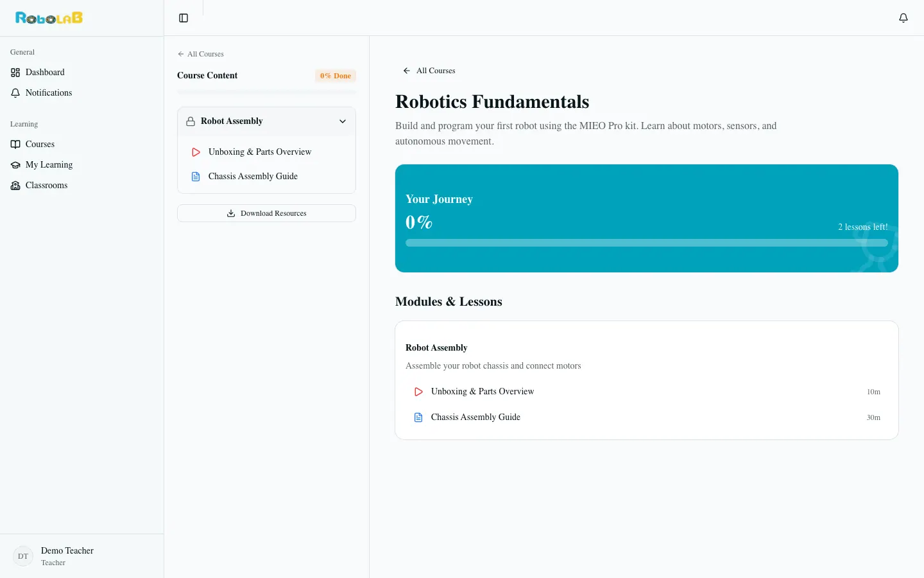Click the DT avatar
This screenshot has height=578, width=924.
pyautogui.click(x=23, y=556)
